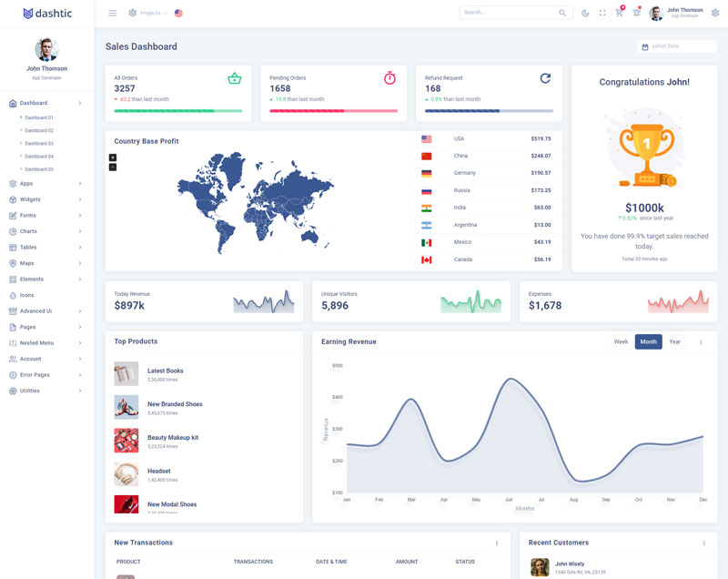Open the settings gear in header
728x579 pixels.
coord(714,13)
